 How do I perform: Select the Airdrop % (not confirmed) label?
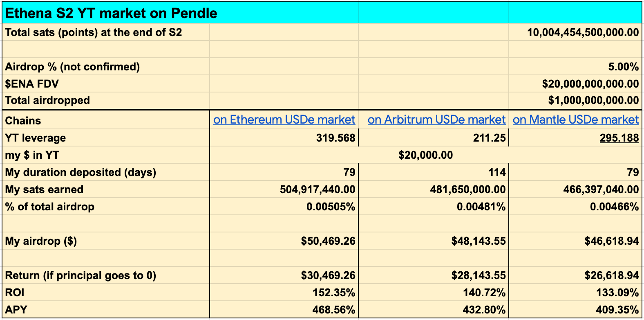(72, 67)
